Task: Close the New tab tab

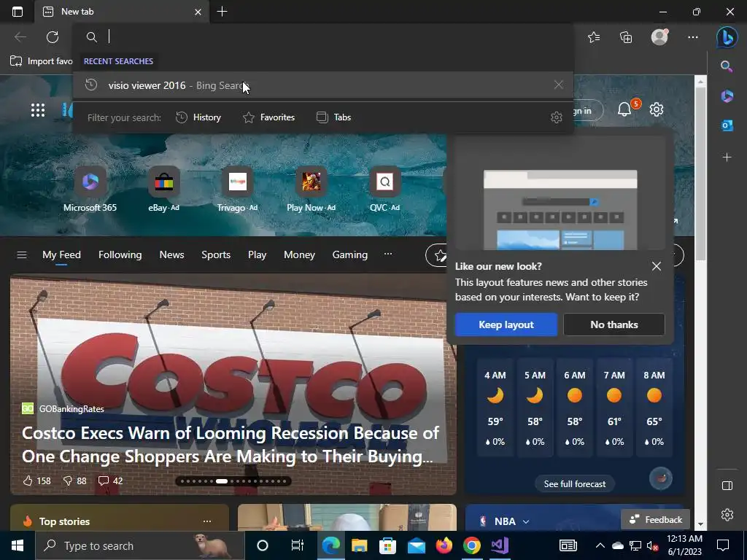Action: (x=198, y=12)
